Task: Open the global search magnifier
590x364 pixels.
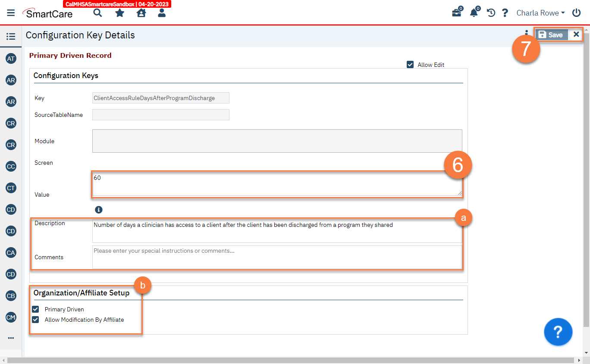Action: click(97, 13)
